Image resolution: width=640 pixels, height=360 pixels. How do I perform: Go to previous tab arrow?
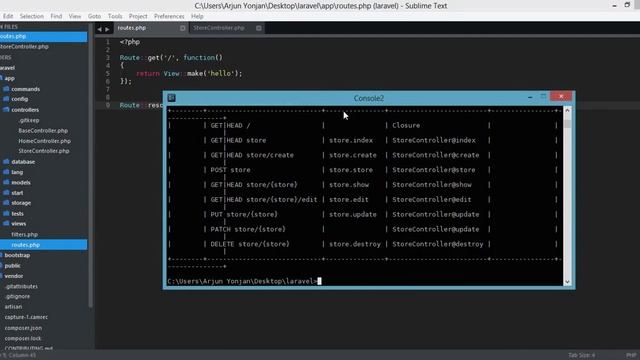tap(99, 29)
